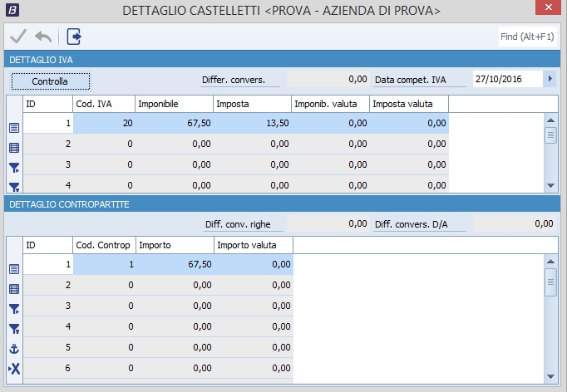The height and width of the screenshot is (392, 567).
Task: Click the Find (Alt+F1) search box
Action: coord(527,37)
